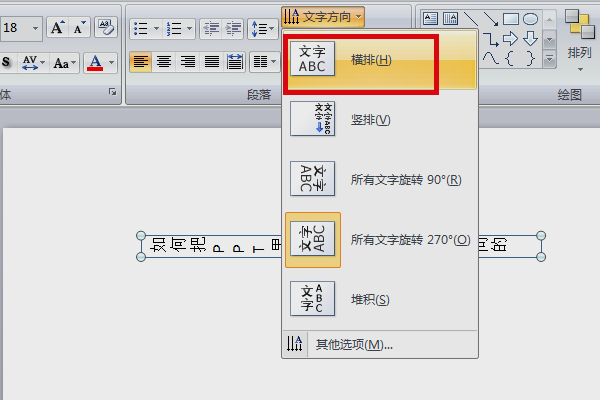Clear all formatting with the eraser icon

[106, 28]
